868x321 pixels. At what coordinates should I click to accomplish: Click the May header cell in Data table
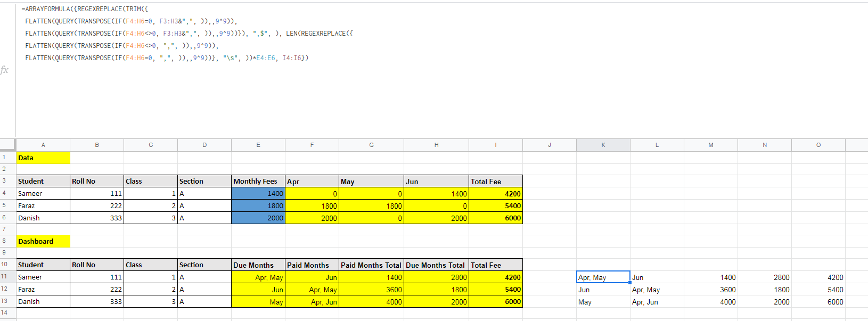[372, 182]
